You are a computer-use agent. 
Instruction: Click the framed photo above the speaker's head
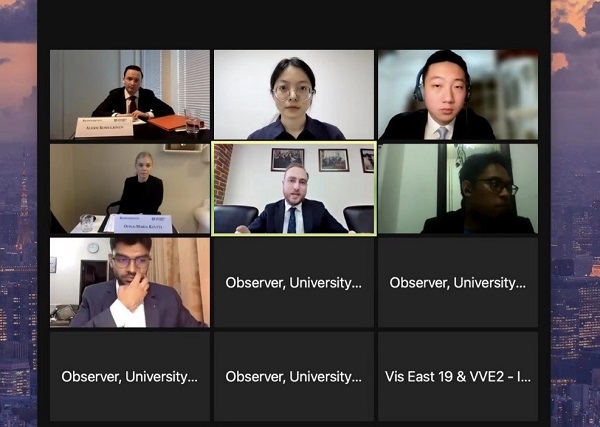point(287,160)
